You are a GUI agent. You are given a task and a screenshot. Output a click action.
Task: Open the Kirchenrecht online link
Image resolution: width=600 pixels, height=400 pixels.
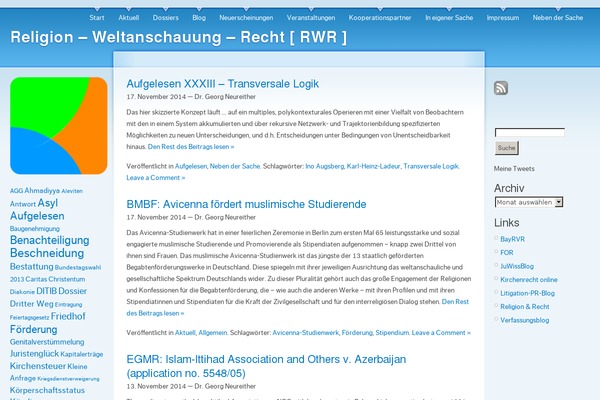pos(529,280)
